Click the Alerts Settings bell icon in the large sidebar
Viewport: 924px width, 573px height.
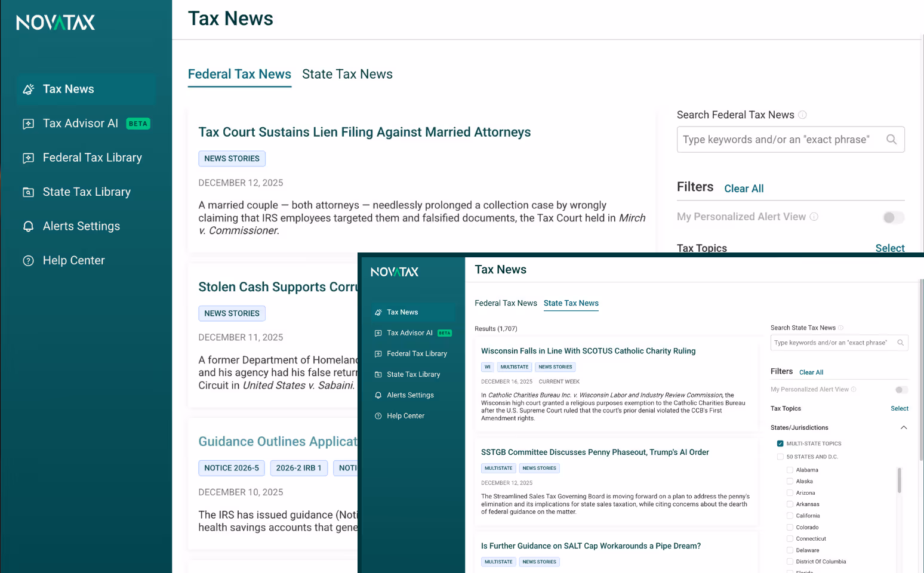tap(28, 226)
